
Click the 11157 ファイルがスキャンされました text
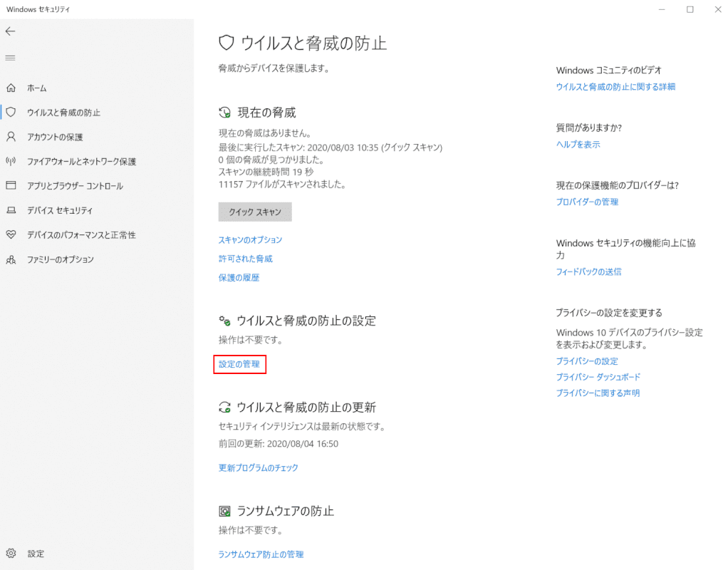283,185
